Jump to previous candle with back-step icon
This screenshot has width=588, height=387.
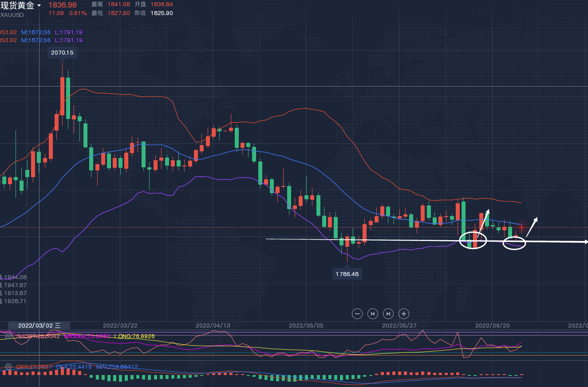(373, 314)
